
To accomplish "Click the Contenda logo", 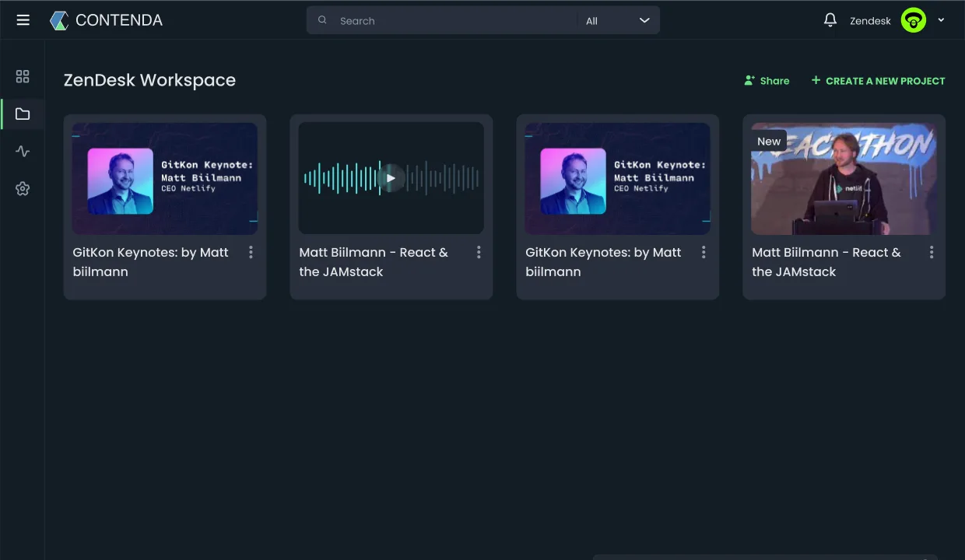I will 106,20.
